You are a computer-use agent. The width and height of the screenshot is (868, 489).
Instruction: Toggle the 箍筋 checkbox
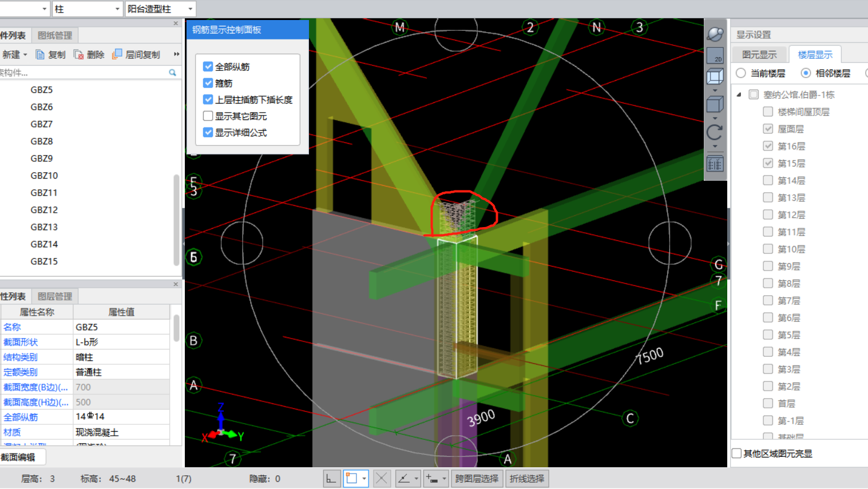pos(208,83)
